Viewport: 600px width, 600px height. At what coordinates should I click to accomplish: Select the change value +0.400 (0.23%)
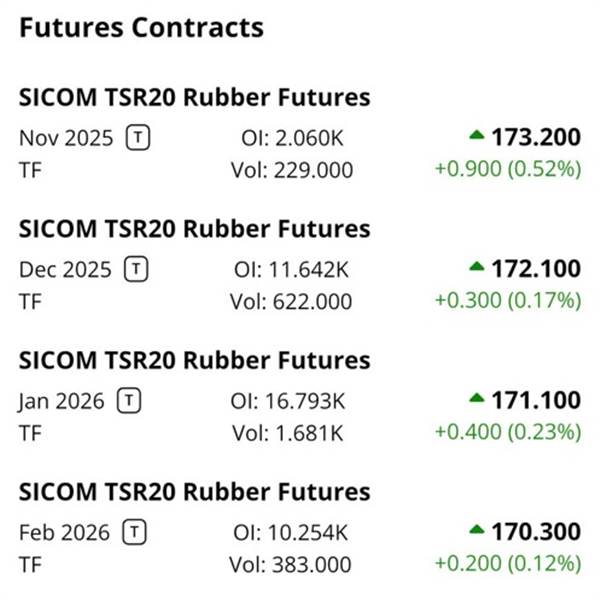tap(507, 432)
